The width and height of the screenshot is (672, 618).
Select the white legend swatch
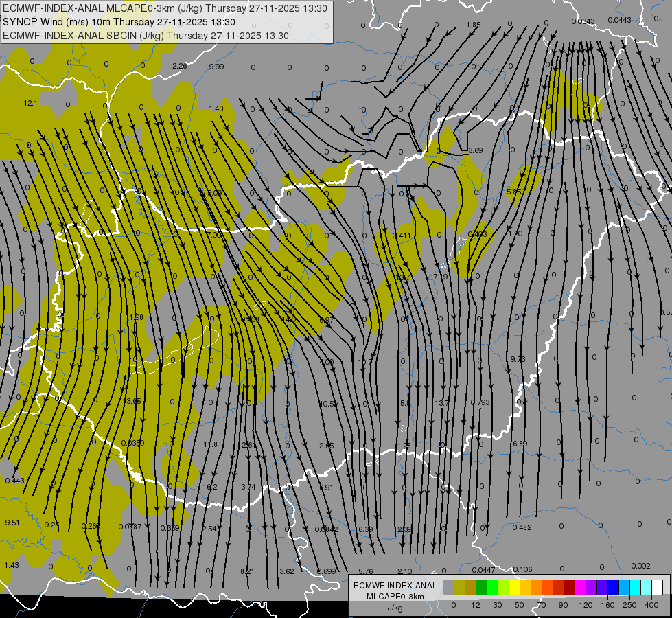657,587
